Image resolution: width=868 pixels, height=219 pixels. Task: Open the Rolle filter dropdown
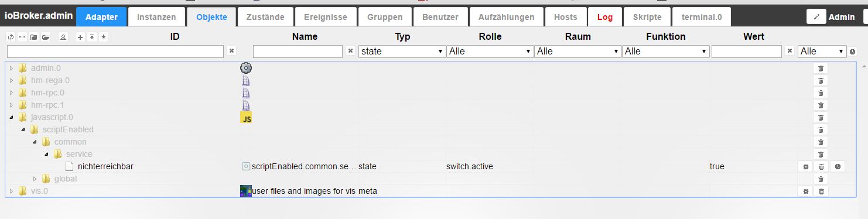click(x=490, y=52)
